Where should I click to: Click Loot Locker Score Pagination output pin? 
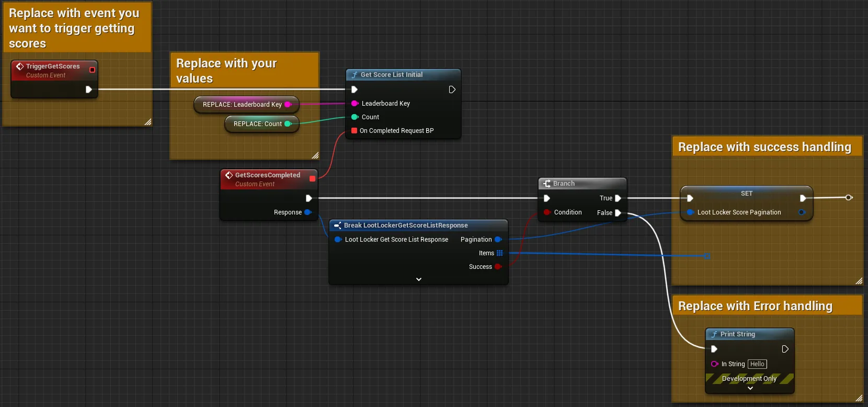click(802, 212)
